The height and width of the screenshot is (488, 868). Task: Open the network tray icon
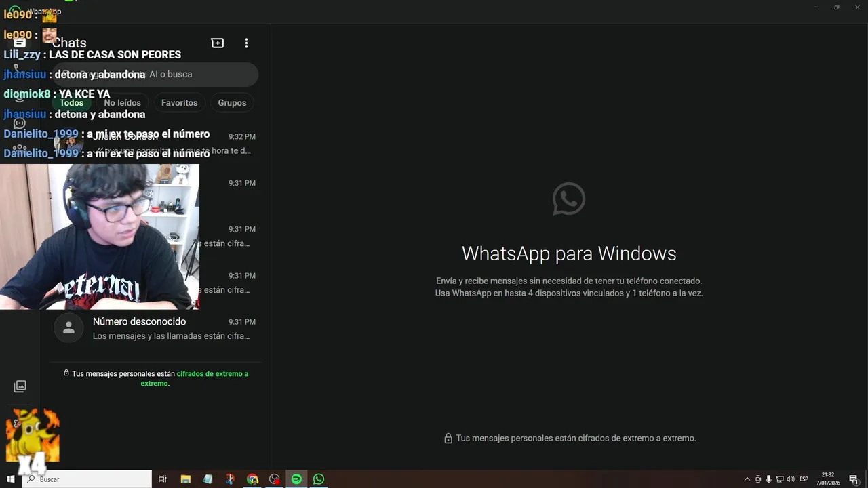pyautogui.click(x=780, y=479)
